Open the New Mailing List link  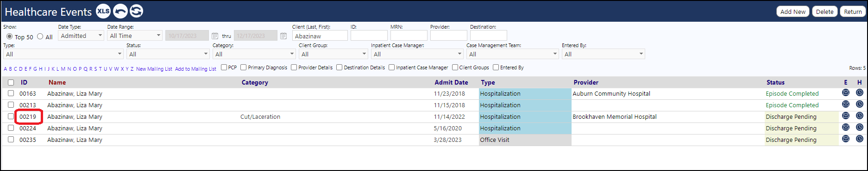click(154, 69)
